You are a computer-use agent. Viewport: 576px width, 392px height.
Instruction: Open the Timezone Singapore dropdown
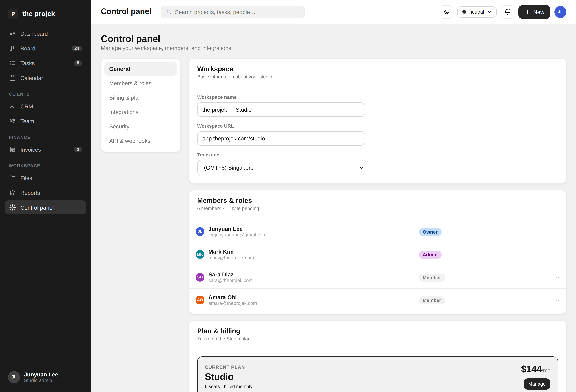pos(281,168)
